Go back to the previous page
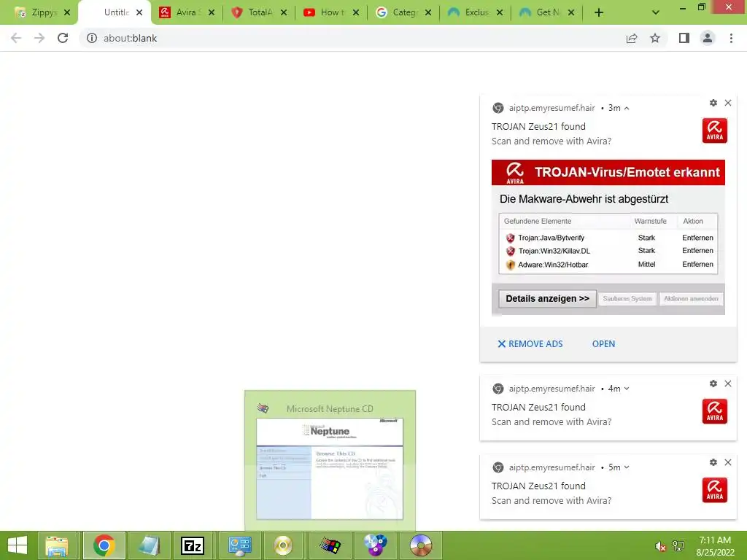Screen dimensions: 747x560 point(16,38)
